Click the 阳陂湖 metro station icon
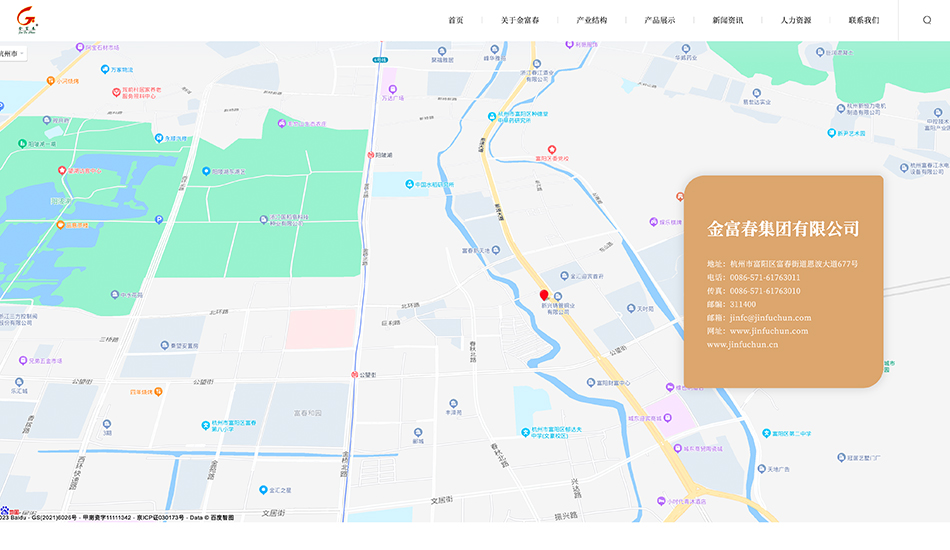950x550 pixels. tap(369, 155)
